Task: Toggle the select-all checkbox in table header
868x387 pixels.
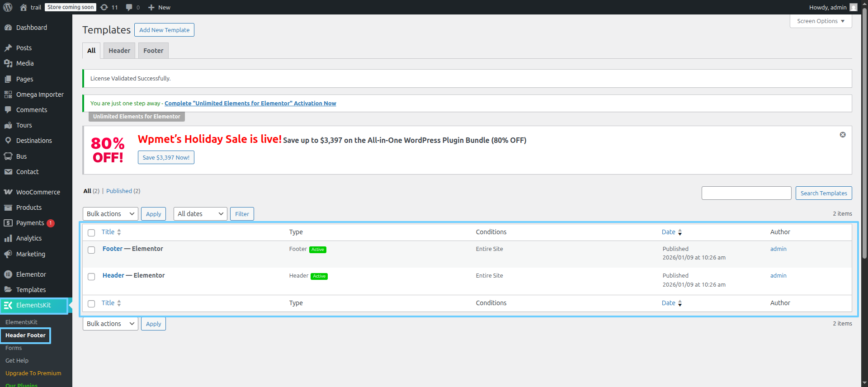Action: (x=91, y=233)
